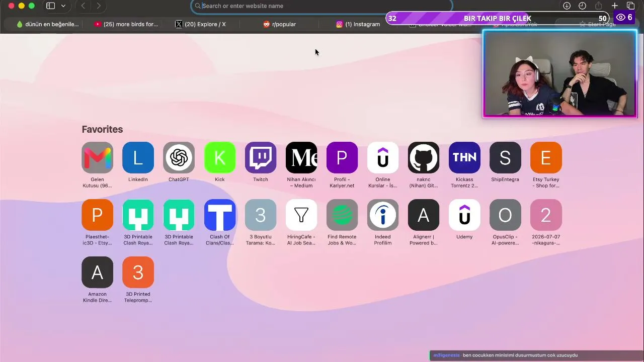The width and height of the screenshot is (644, 362).
Task: Expand the tab group dropdown beside sidebar button
Action: 63,6
